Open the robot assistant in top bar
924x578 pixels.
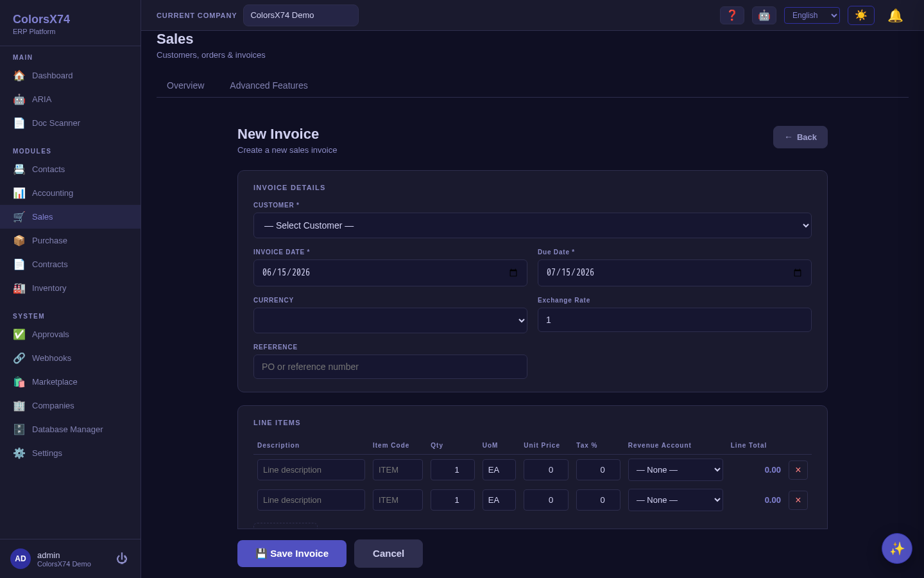coord(764,15)
